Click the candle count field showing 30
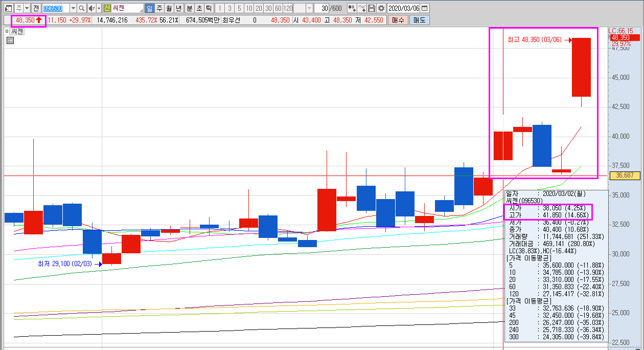The height and width of the screenshot is (350, 644). [x=321, y=8]
